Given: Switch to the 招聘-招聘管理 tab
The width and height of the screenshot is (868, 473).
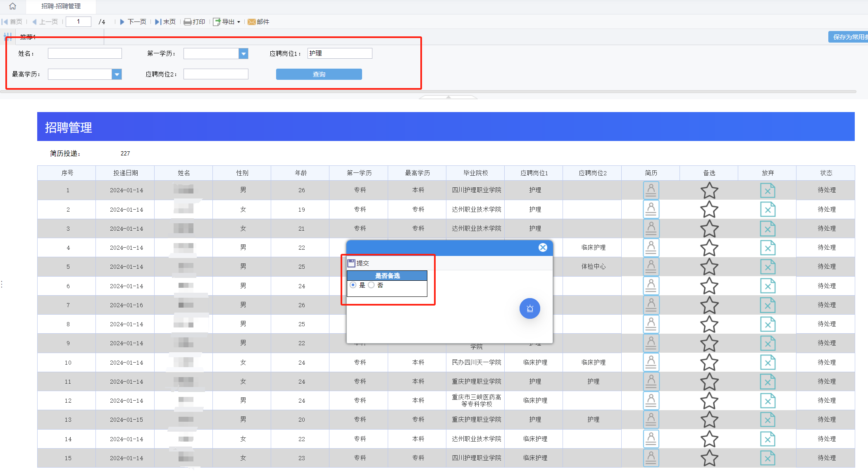Looking at the screenshot, I should (x=61, y=6).
